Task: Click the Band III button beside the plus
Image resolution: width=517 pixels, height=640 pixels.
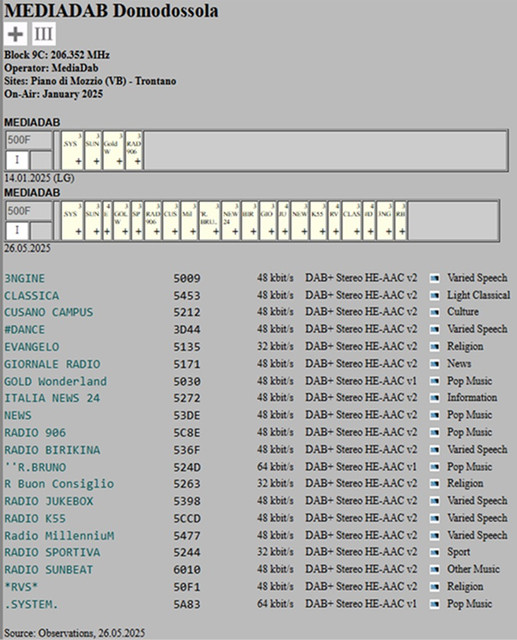Action: click(44, 34)
